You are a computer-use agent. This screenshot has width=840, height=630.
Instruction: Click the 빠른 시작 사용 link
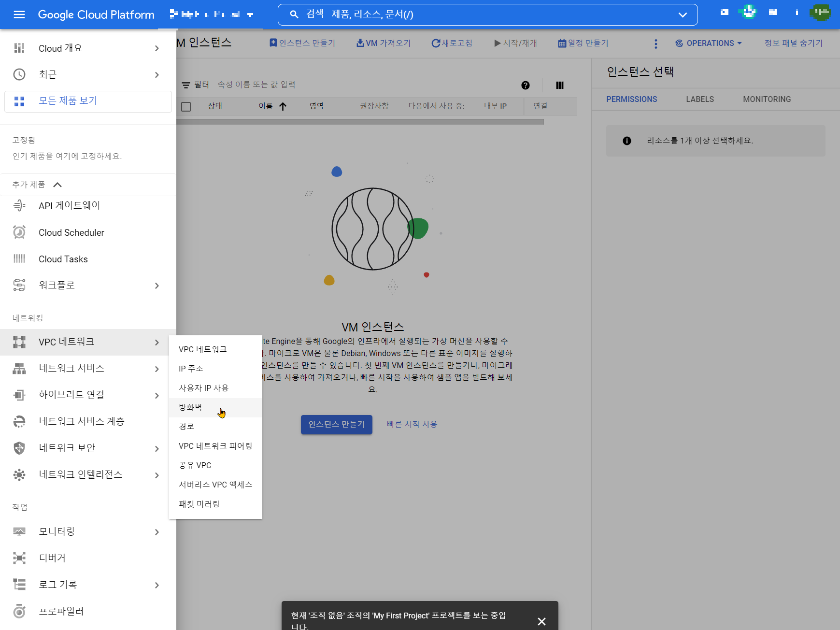412,424
